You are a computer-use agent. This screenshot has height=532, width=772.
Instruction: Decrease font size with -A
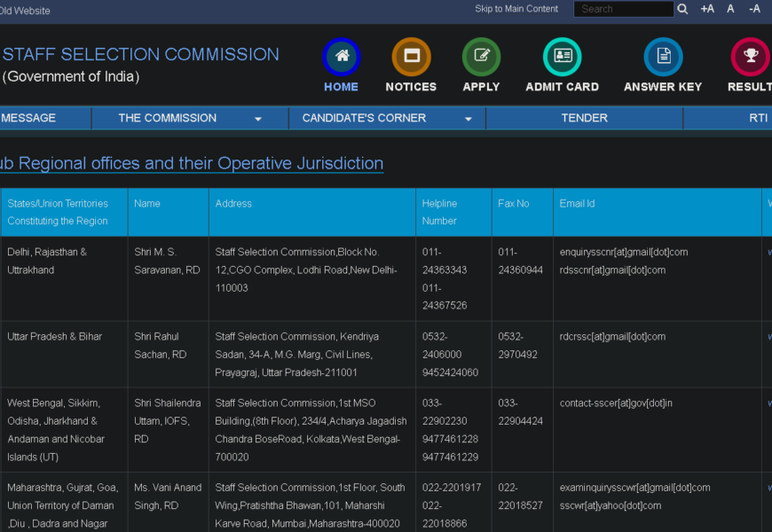(754, 9)
